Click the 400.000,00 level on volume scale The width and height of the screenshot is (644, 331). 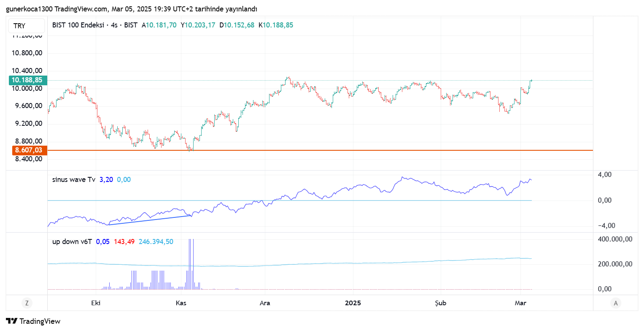[615, 239]
